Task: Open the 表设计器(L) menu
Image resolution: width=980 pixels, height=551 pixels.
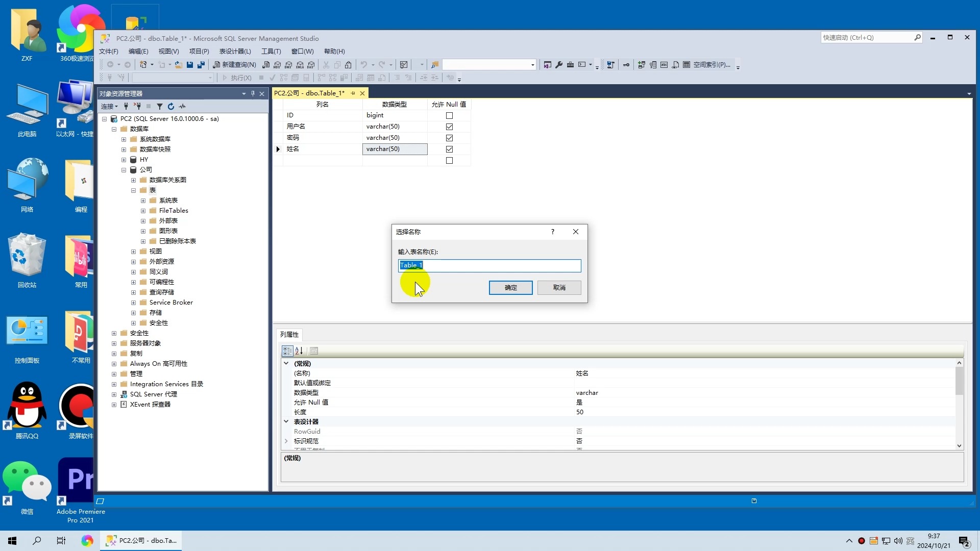Action: [x=235, y=52]
